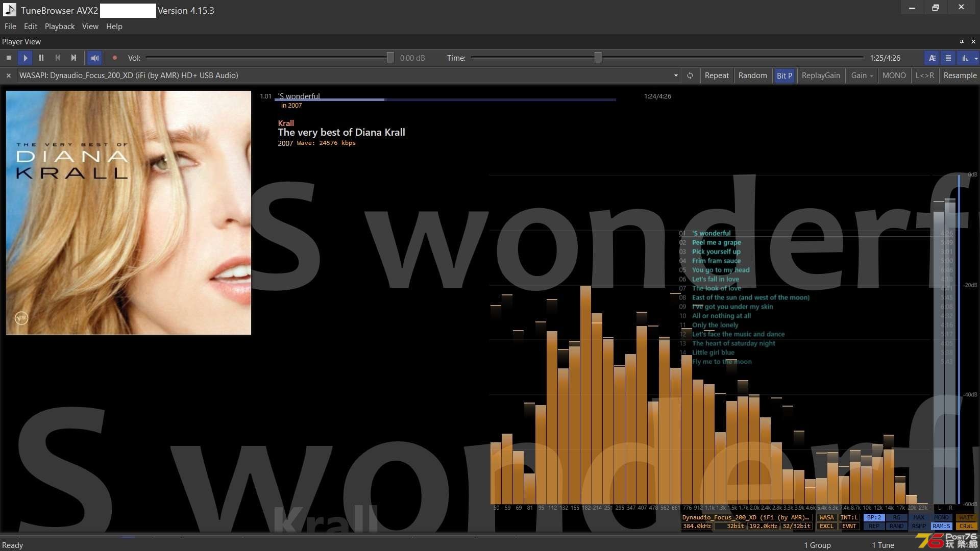Select track 04 Frim fram sauce

point(716,261)
